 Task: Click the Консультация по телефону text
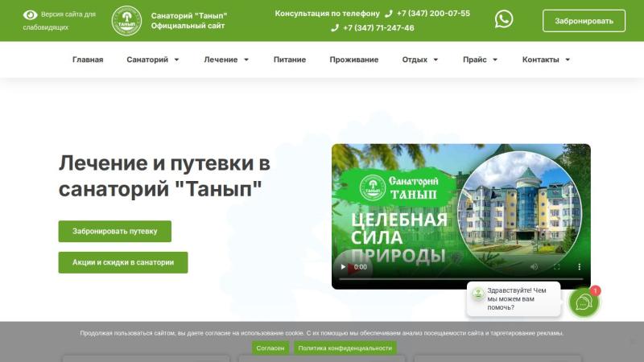(x=328, y=14)
